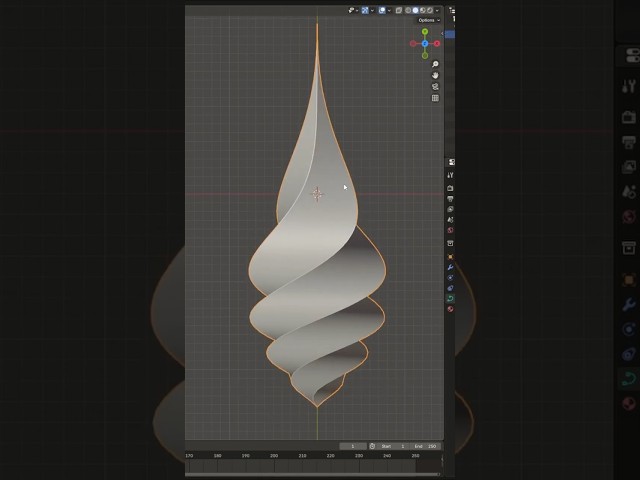Toggle viewport overlays display
The width and height of the screenshot is (640, 480).
[x=382, y=10]
